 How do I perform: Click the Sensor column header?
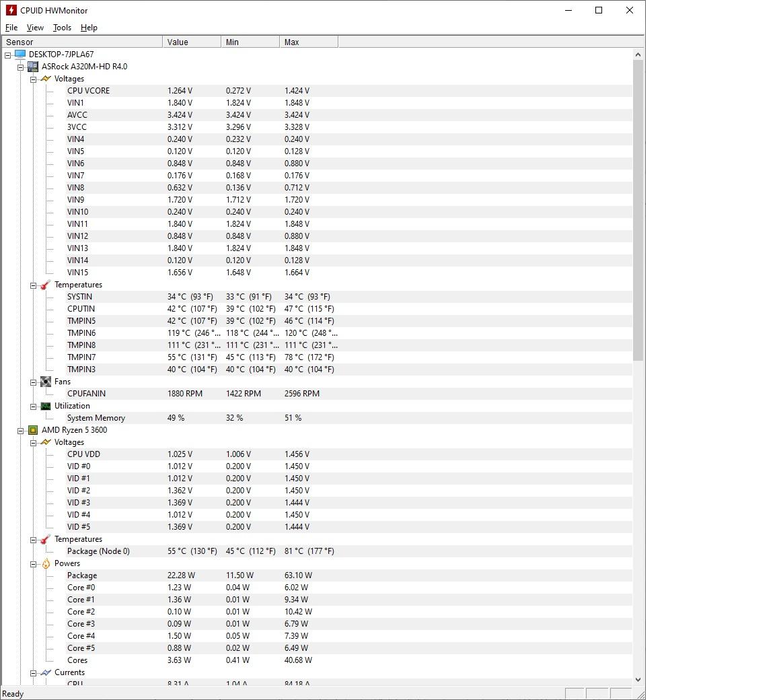[82, 42]
